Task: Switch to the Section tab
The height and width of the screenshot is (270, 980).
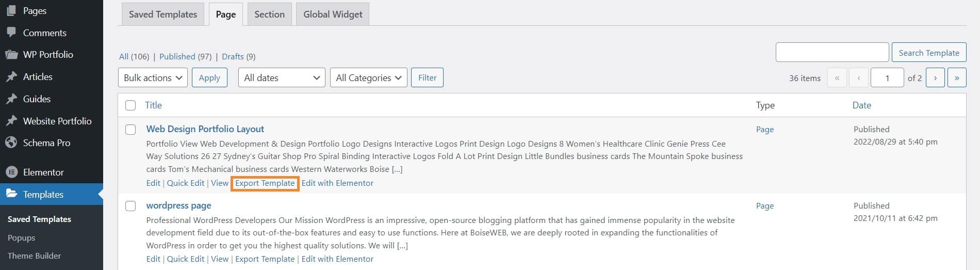Action: (269, 14)
